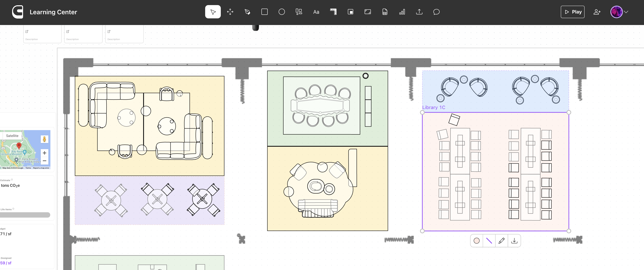
Task: Activate the ruler measure tool
Action: 333,12
